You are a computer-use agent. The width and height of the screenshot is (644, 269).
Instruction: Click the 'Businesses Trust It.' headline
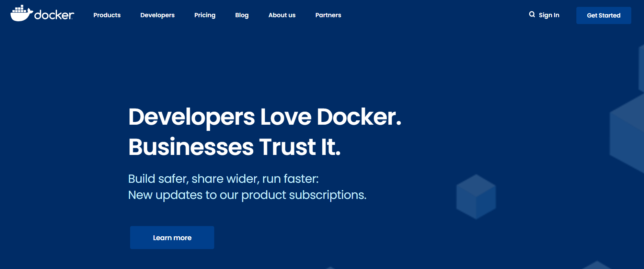pyautogui.click(x=234, y=147)
